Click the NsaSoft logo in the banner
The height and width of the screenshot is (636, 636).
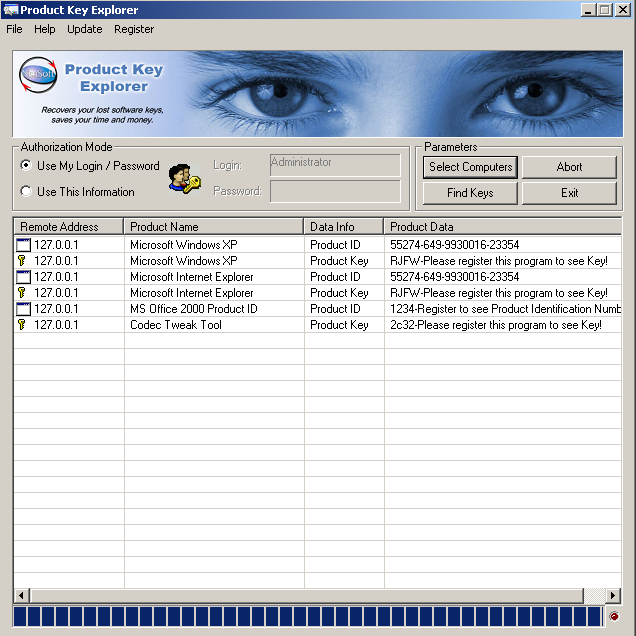click(x=38, y=75)
